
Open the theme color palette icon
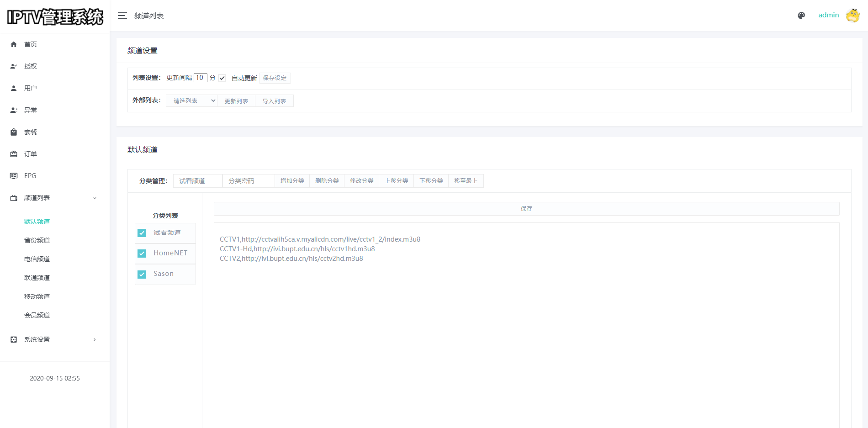[x=801, y=16]
